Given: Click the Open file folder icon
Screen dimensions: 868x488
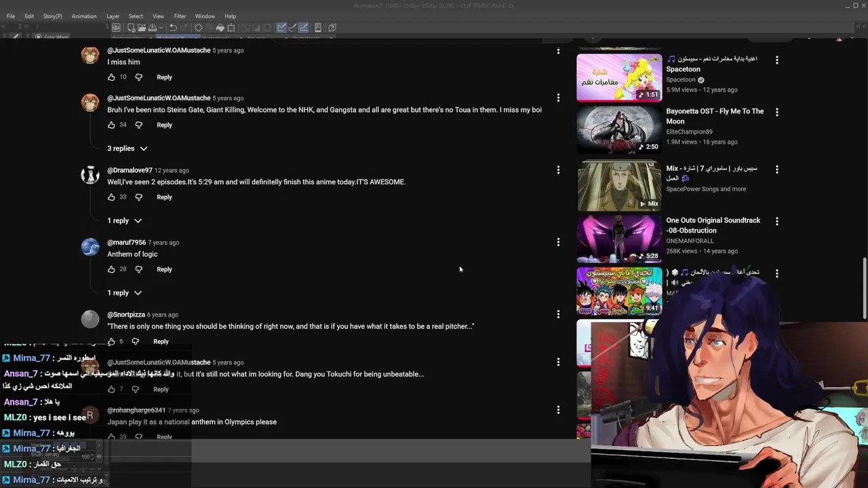Looking at the screenshot, I should 142,28.
